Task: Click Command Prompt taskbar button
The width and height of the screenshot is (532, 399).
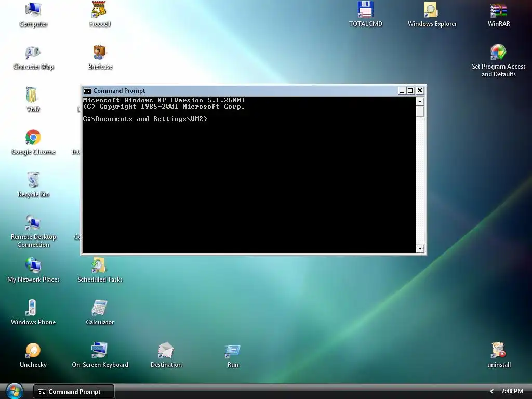Action: pyautogui.click(x=74, y=392)
